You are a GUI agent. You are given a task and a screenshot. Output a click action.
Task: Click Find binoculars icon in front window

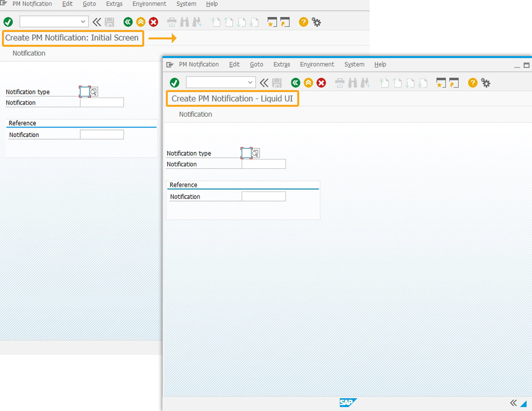pos(353,83)
